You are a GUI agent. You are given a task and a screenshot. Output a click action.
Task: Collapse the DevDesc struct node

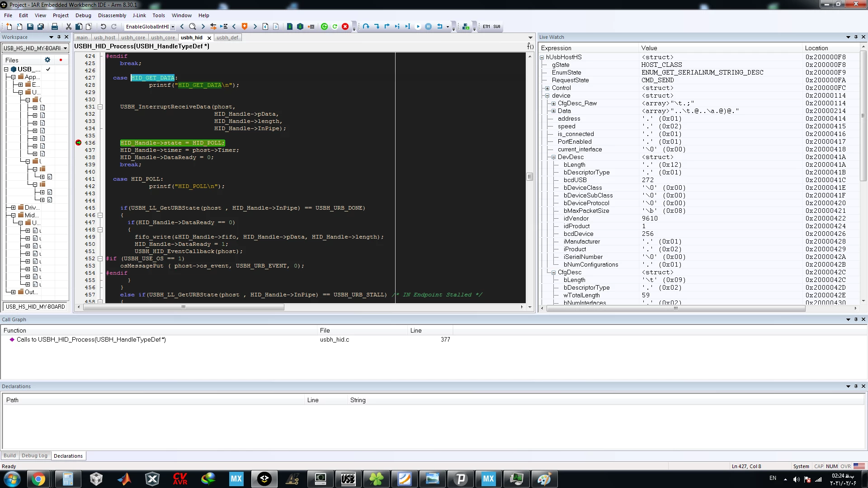pyautogui.click(x=553, y=157)
